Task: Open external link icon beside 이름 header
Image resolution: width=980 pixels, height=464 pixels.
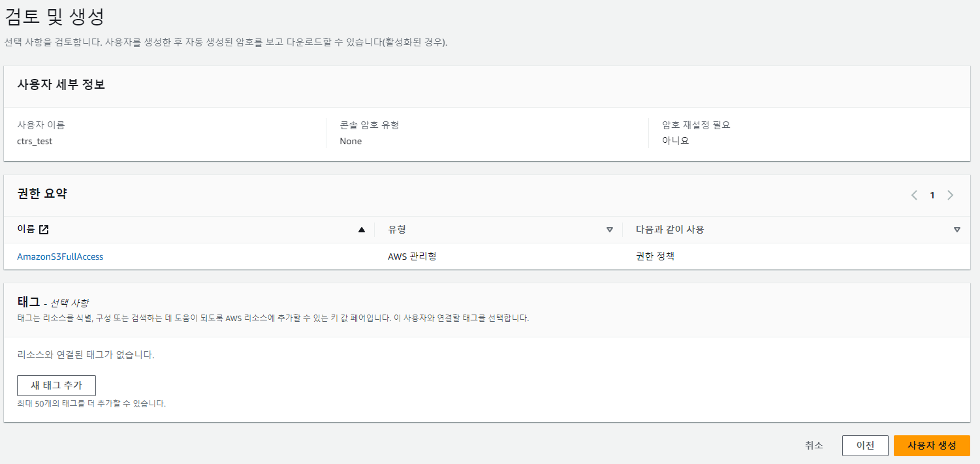Action: coord(44,230)
